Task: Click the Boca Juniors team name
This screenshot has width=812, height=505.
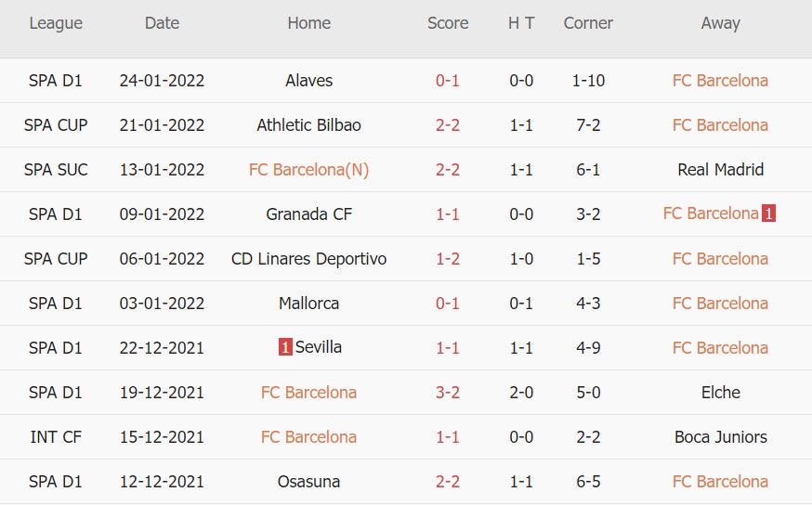Action: click(720, 437)
